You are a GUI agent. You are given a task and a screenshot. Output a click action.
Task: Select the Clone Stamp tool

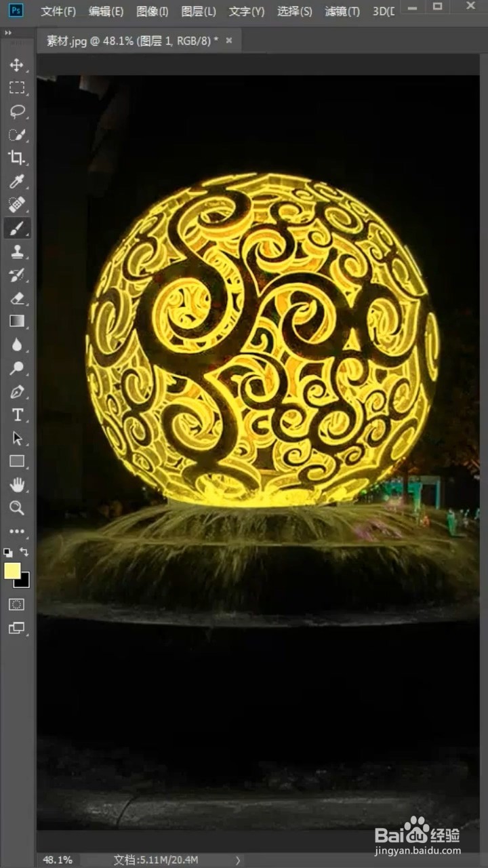pyautogui.click(x=17, y=251)
